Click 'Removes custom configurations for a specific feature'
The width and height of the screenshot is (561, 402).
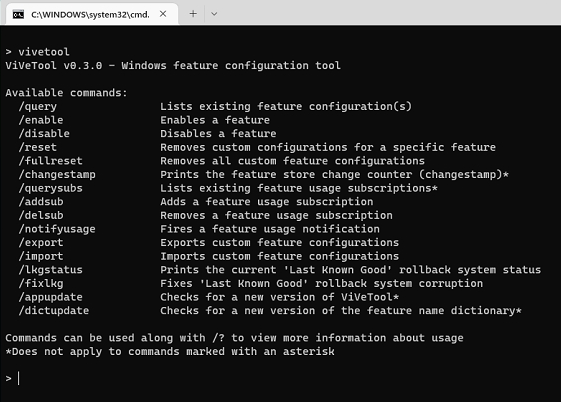click(x=328, y=147)
